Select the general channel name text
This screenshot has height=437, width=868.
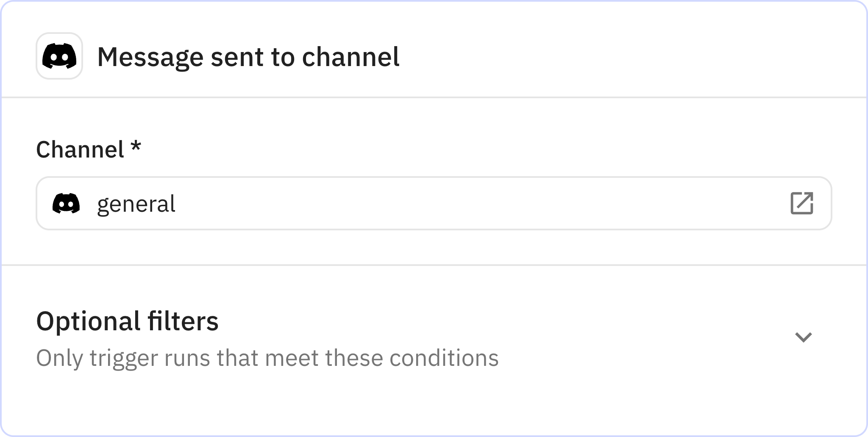click(136, 204)
